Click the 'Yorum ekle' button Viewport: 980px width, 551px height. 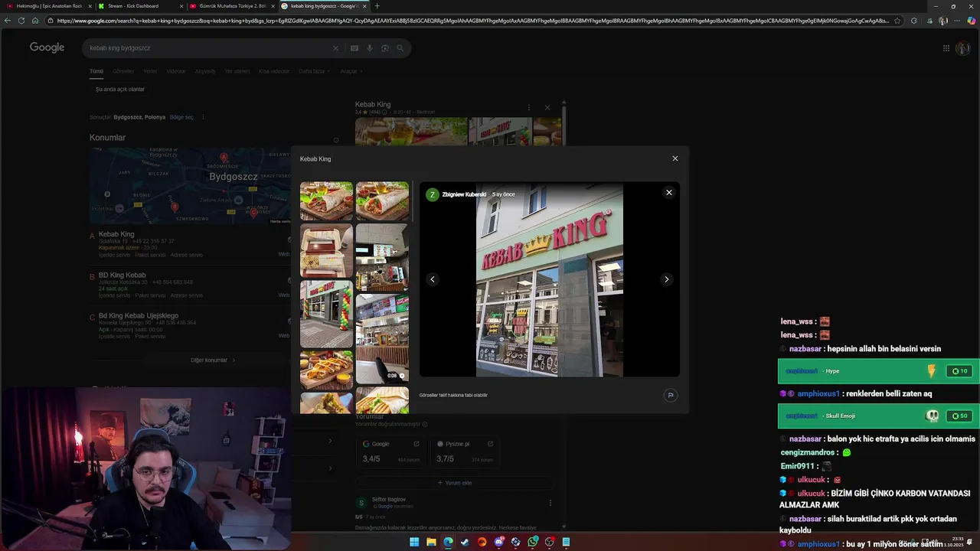point(455,483)
